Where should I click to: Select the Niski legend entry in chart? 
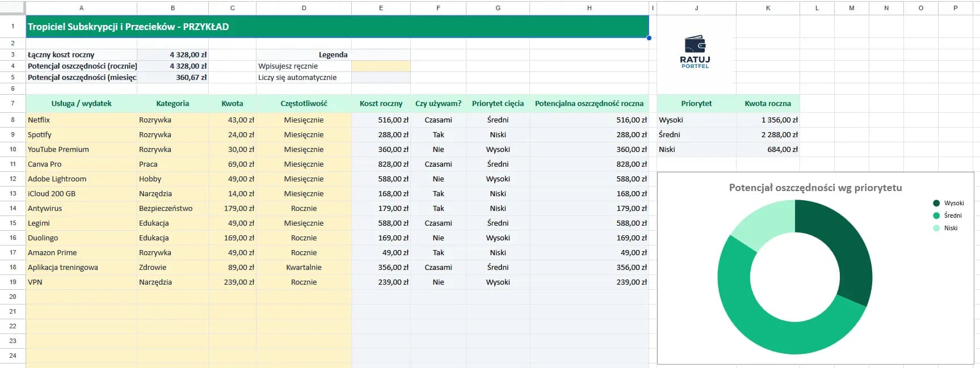(950, 228)
